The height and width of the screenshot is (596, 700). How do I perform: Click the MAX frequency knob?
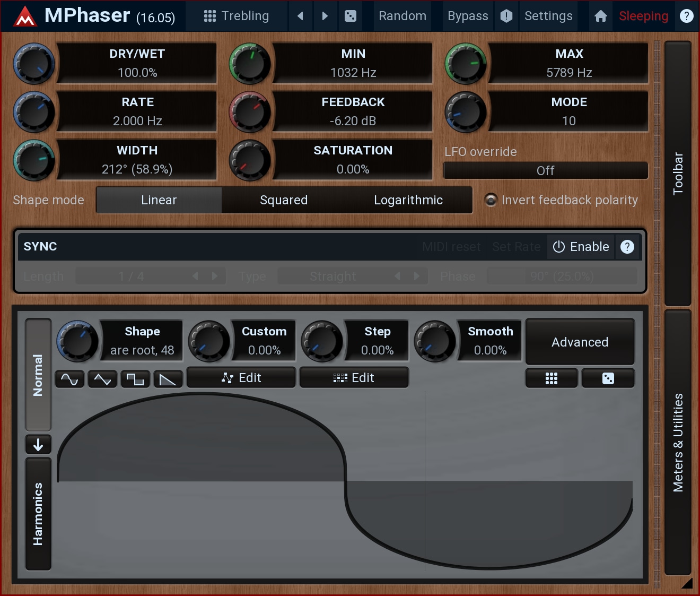point(466,64)
